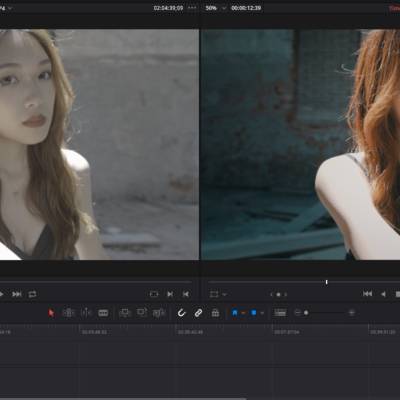400x400 pixels.
Task: Click the timeline zoom out minus button
Action: click(x=298, y=313)
